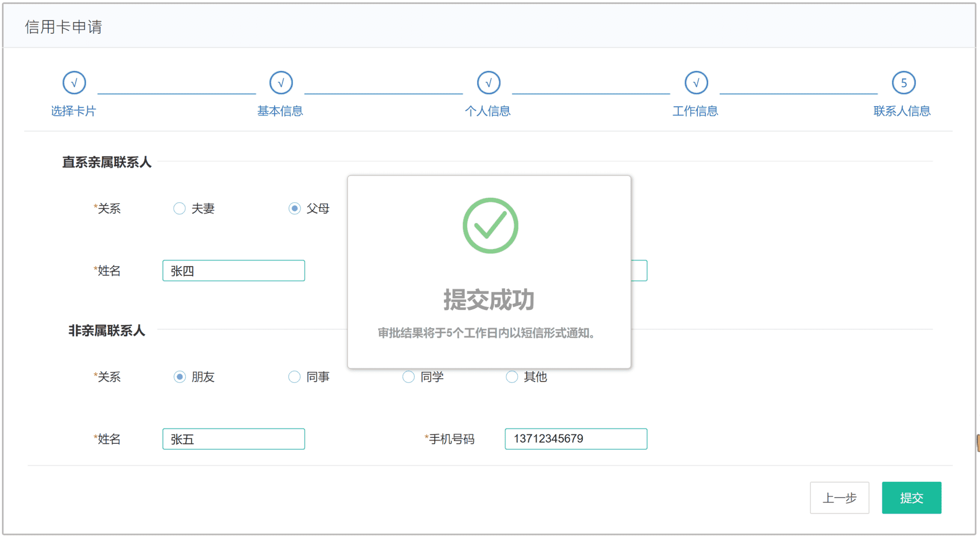The width and height of the screenshot is (980, 538).
Task: Click the green 提交 button
Action: pos(912,498)
